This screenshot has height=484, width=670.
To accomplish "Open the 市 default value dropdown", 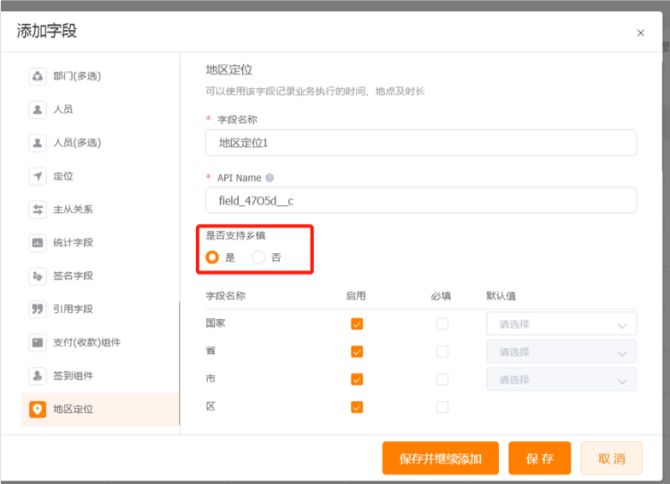I will click(561, 379).
